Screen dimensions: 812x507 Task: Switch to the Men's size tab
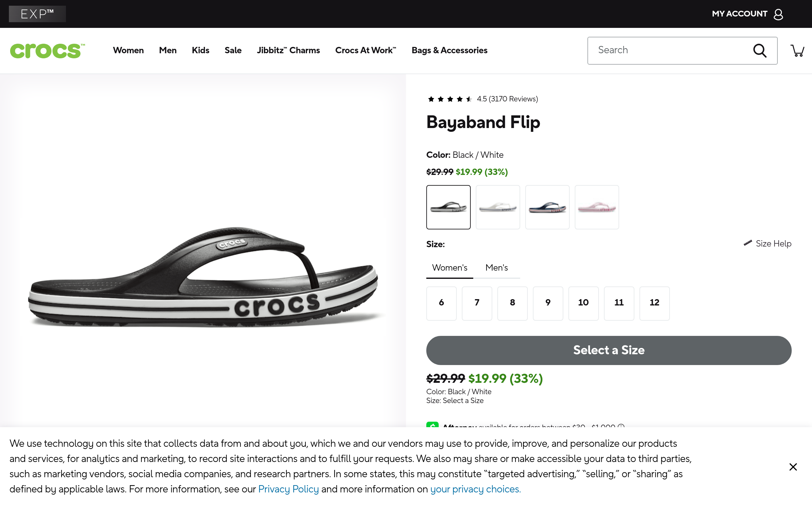[x=496, y=267]
